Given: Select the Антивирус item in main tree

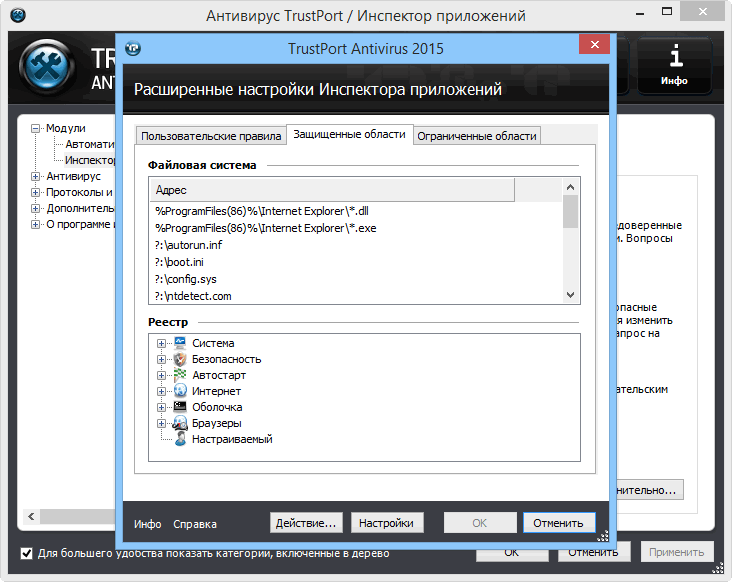Looking at the screenshot, I should pos(73,176).
